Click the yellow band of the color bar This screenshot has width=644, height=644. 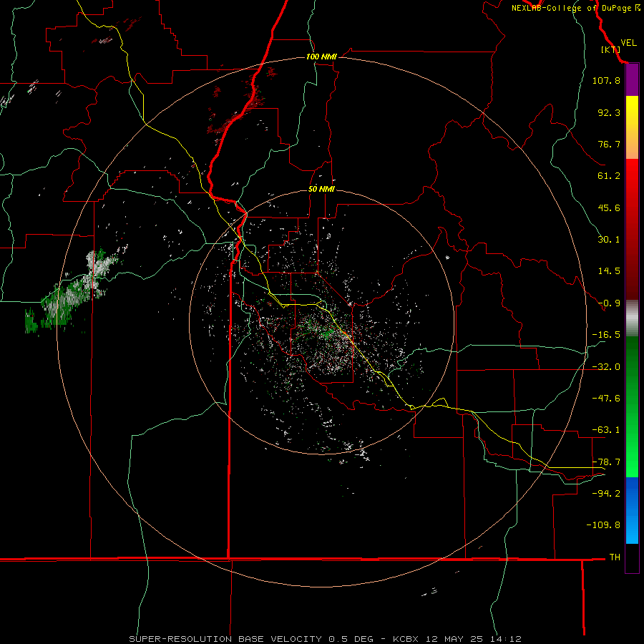click(x=632, y=112)
